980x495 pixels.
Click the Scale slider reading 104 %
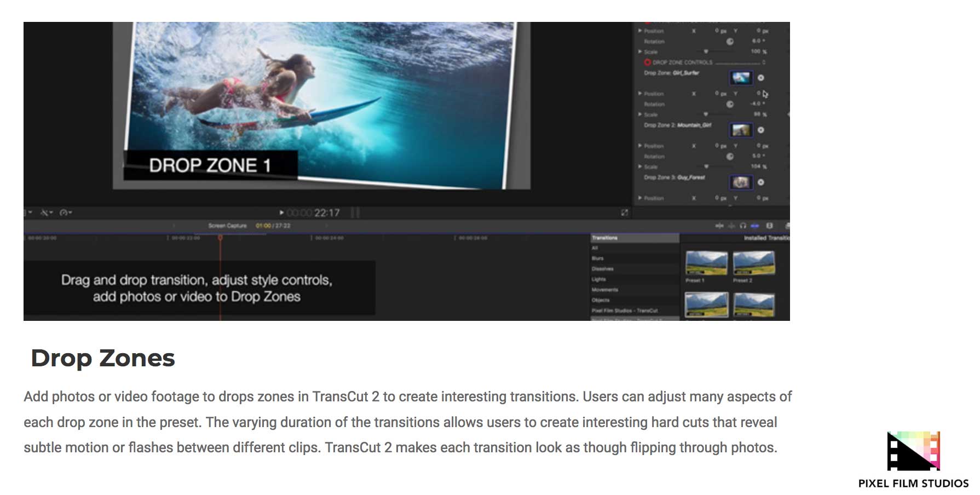coord(706,166)
